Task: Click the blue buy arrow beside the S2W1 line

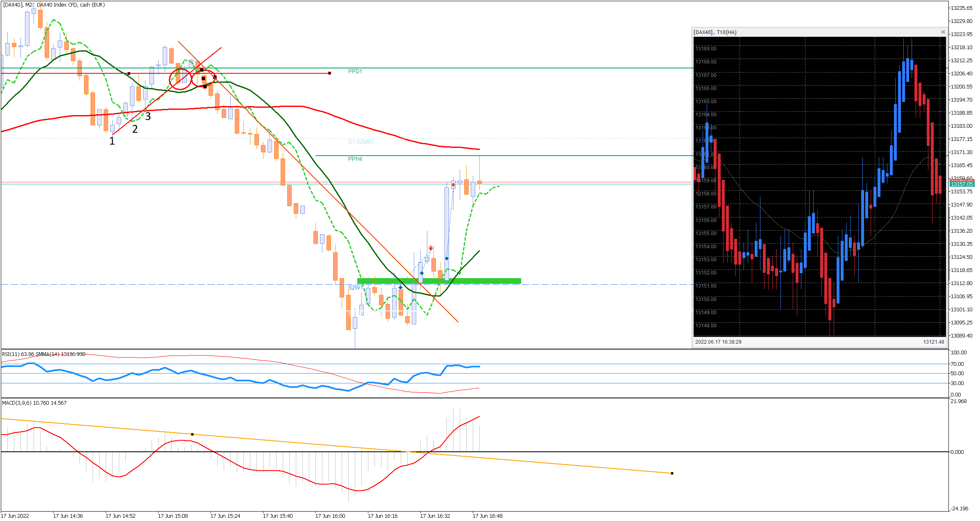Action: pyautogui.click(x=400, y=287)
